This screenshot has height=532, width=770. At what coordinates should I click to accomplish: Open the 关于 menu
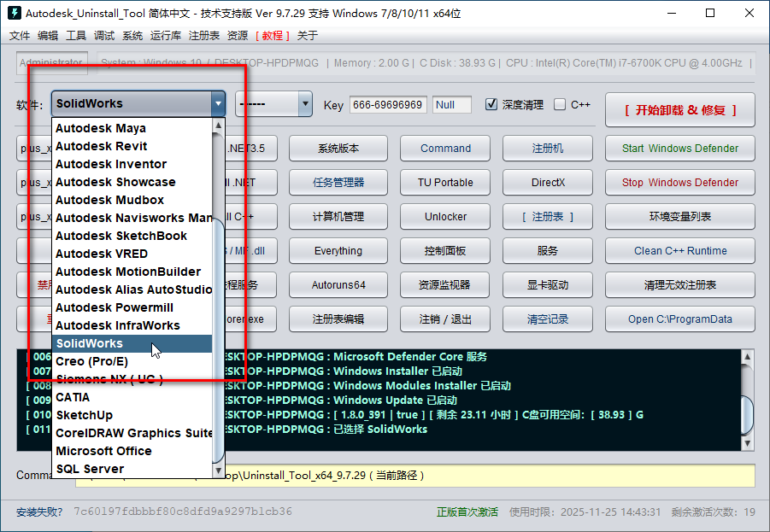coord(308,35)
